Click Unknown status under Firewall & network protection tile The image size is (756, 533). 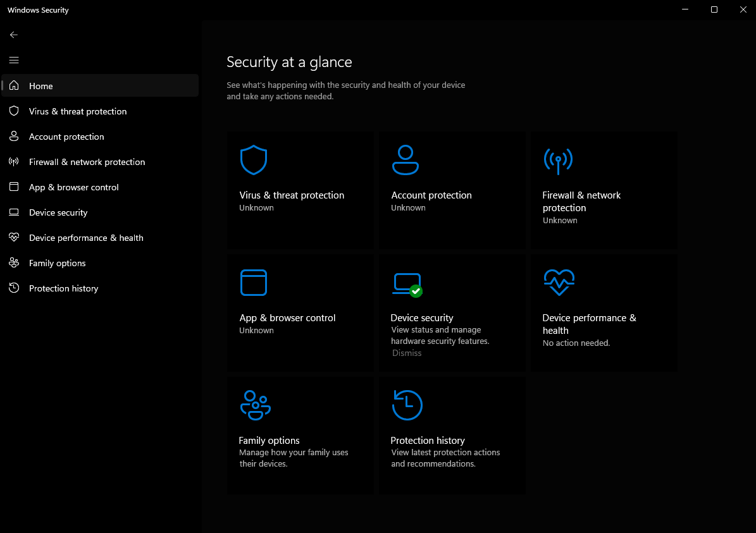[560, 220]
